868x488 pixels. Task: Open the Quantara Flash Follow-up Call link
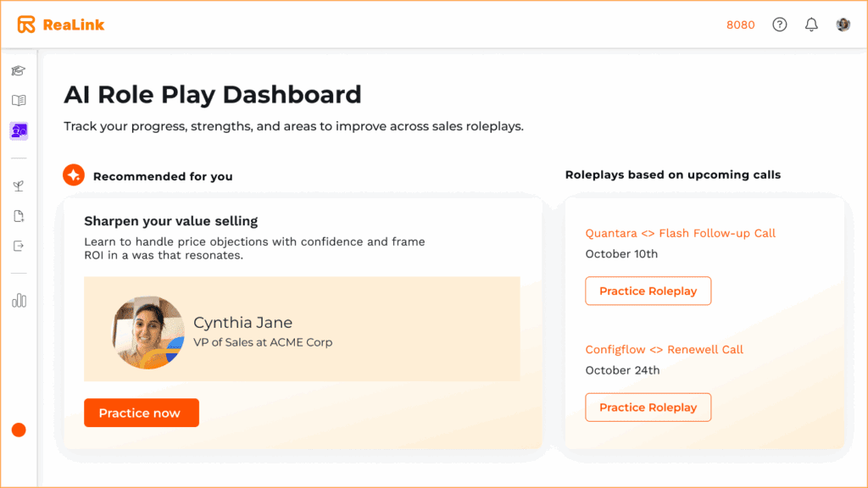point(680,232)
